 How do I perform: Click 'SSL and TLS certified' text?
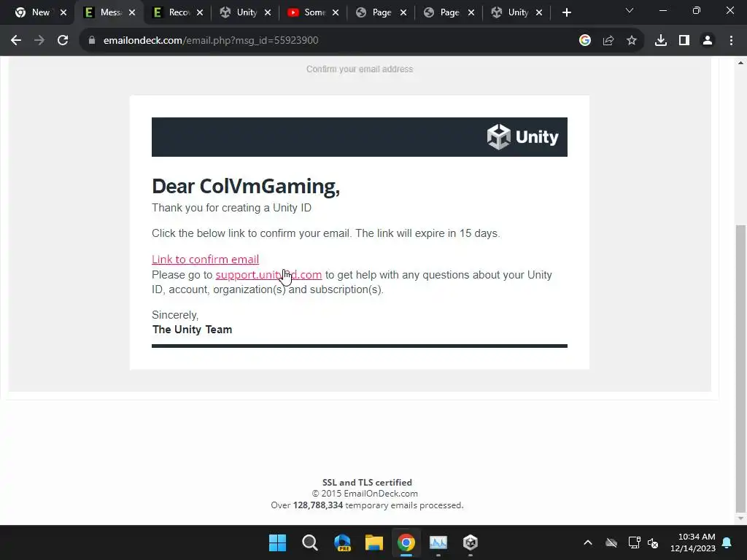click(x=368, y=483)
